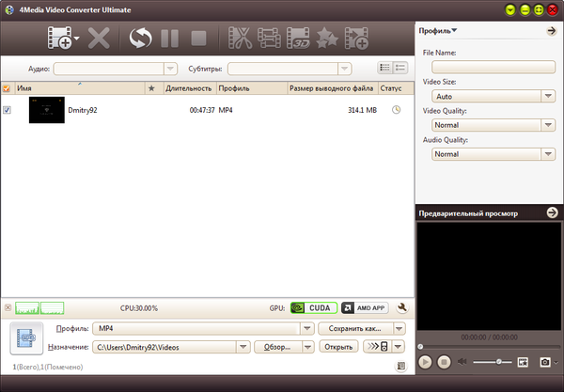Image resolution: width=564 pixels, height=392 pixels.
Task: Click the transfer to device icon button
Action: 377,347
